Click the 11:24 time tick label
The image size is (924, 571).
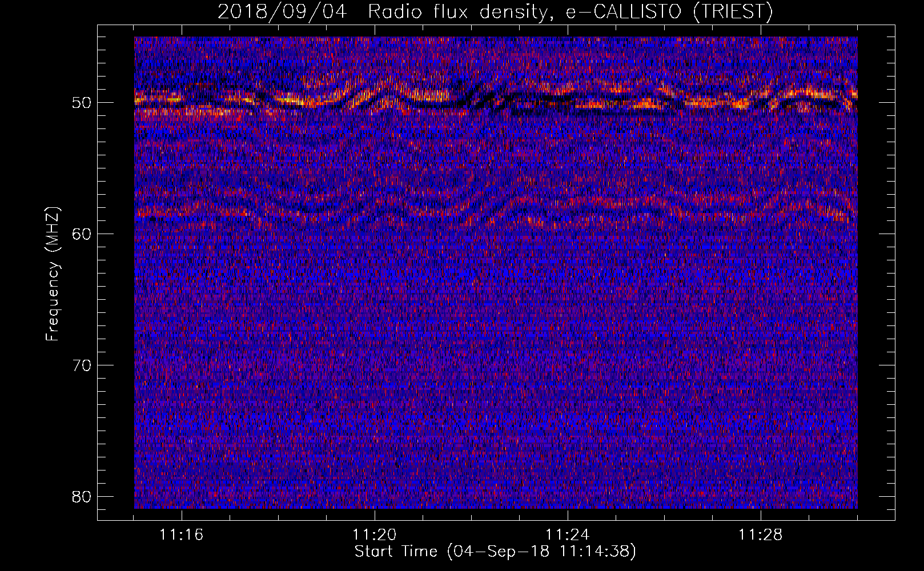pos(568,535)
